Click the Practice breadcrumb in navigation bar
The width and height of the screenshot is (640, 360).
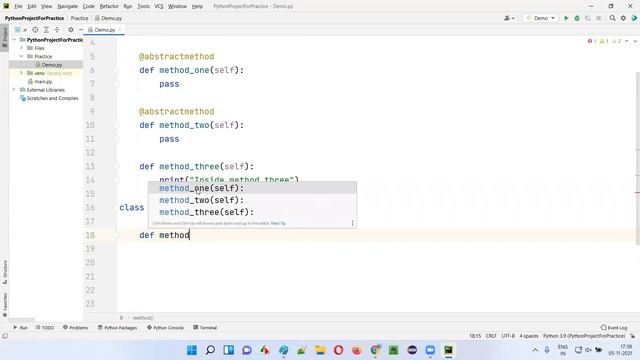tap(79, 18)
